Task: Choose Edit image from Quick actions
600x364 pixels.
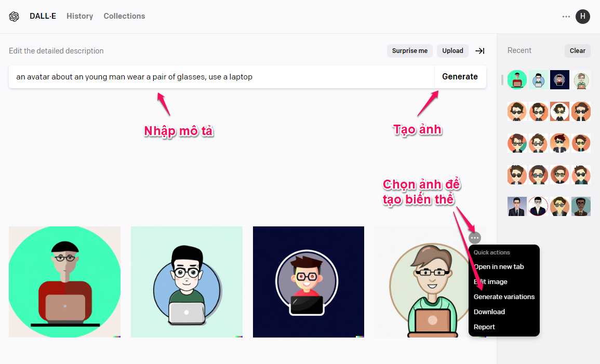Action: click(490, 282)
